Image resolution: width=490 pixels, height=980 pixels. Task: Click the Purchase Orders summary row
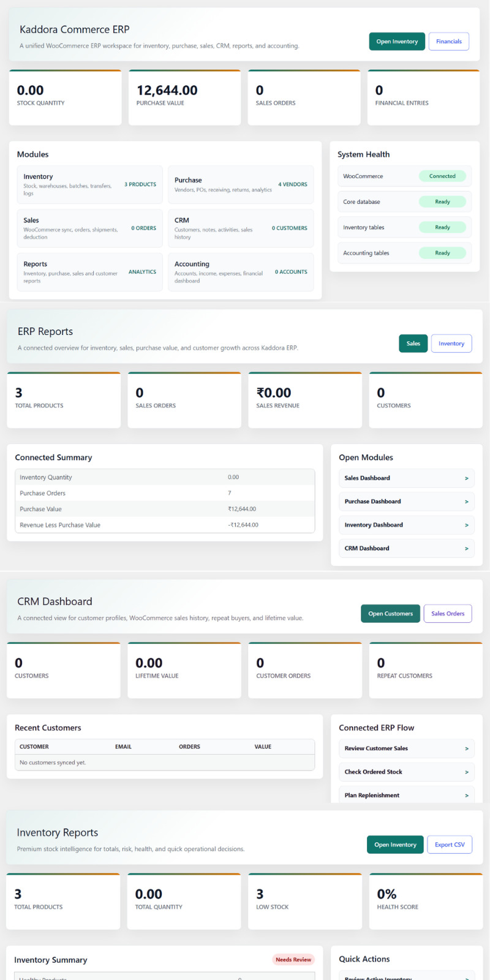tap(165, 493)
